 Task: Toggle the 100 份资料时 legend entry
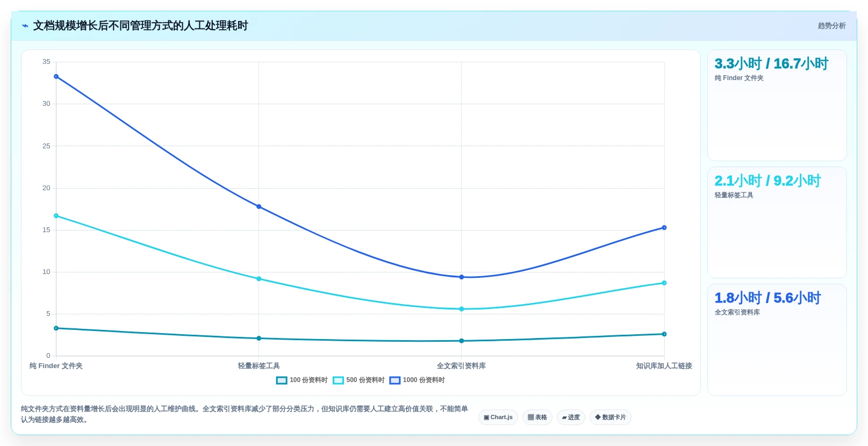click(302, 380)
